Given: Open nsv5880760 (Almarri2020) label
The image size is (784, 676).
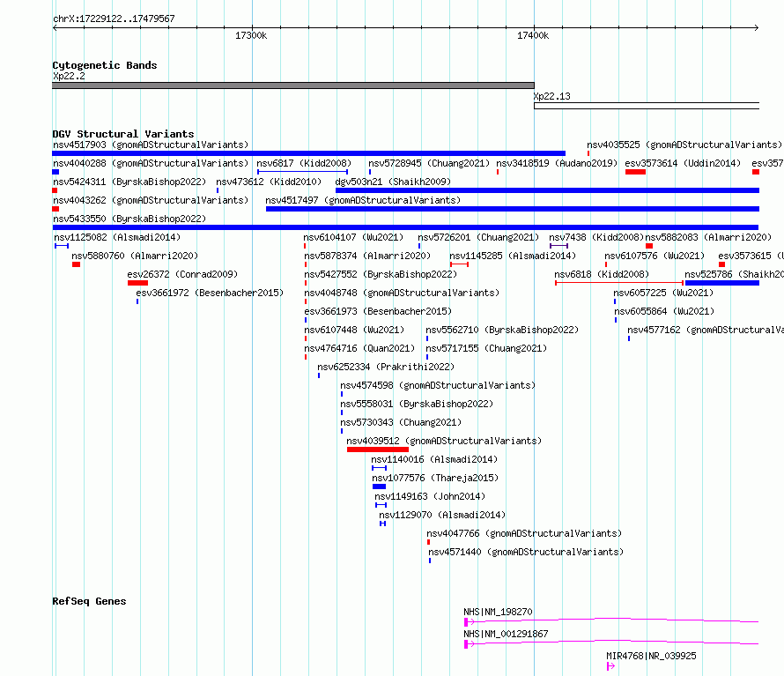Looking at the screenshot, I should point(135,256).
